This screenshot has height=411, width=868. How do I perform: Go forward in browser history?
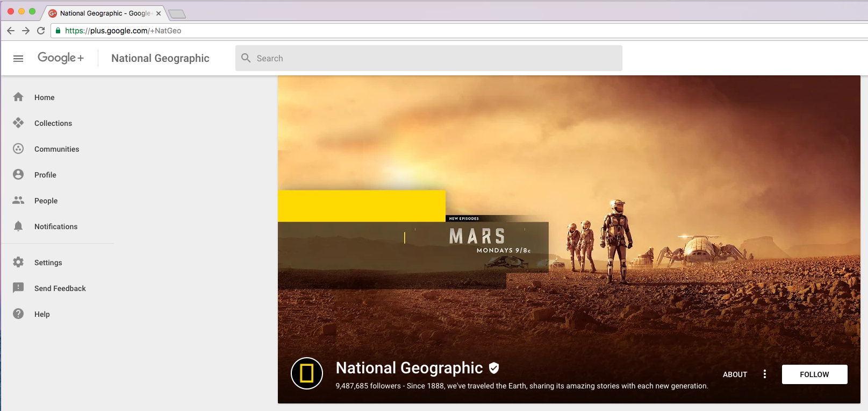pyautogui.click(x=26, y=31)
